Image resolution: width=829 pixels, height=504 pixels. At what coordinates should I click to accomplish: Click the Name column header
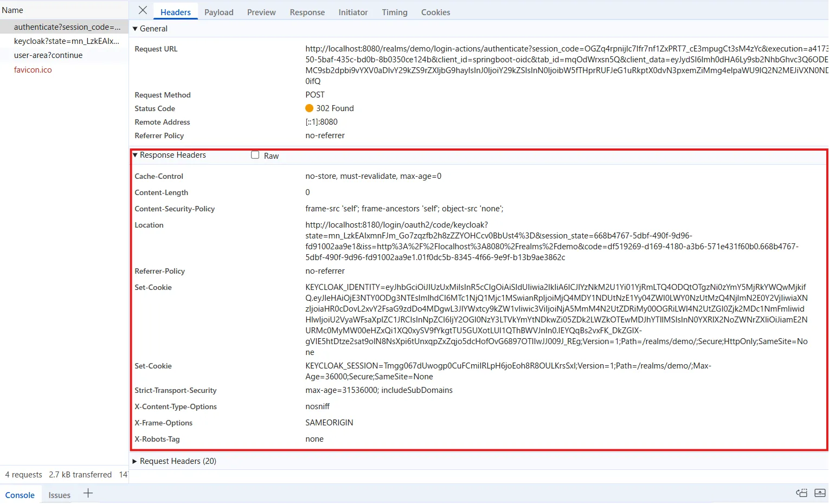coord(12,10)
